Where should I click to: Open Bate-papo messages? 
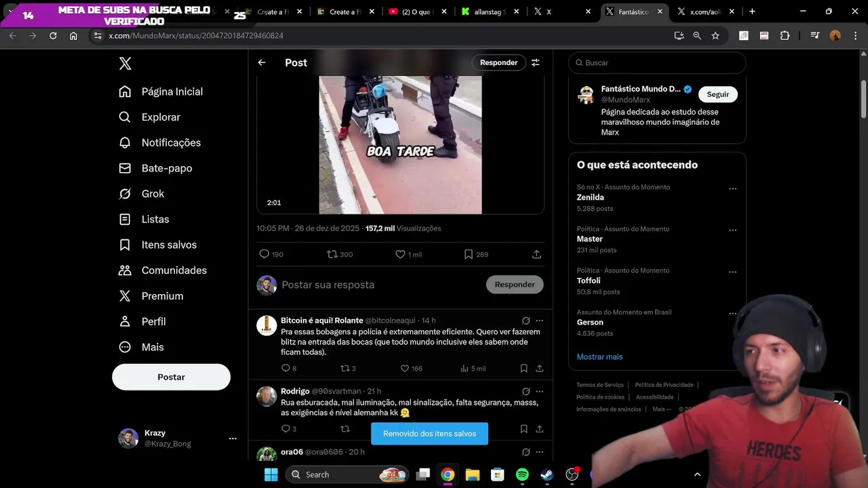click(155, 168)
